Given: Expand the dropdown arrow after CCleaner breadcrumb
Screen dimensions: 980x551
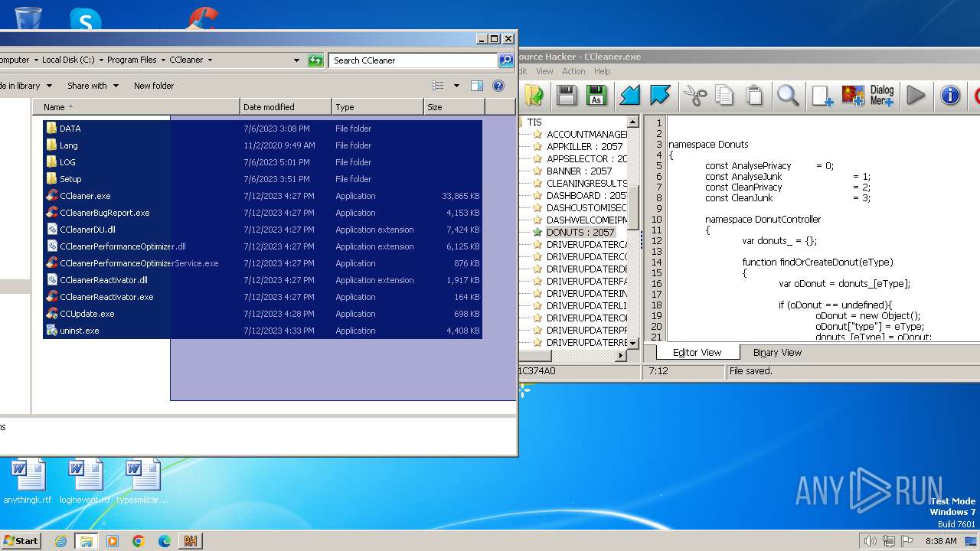Looking at the screenshot, I should click(x=210, y=60).
